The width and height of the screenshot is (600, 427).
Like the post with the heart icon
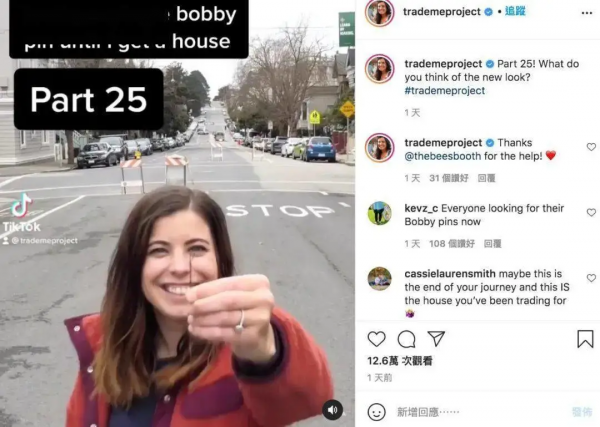(377, 339)
